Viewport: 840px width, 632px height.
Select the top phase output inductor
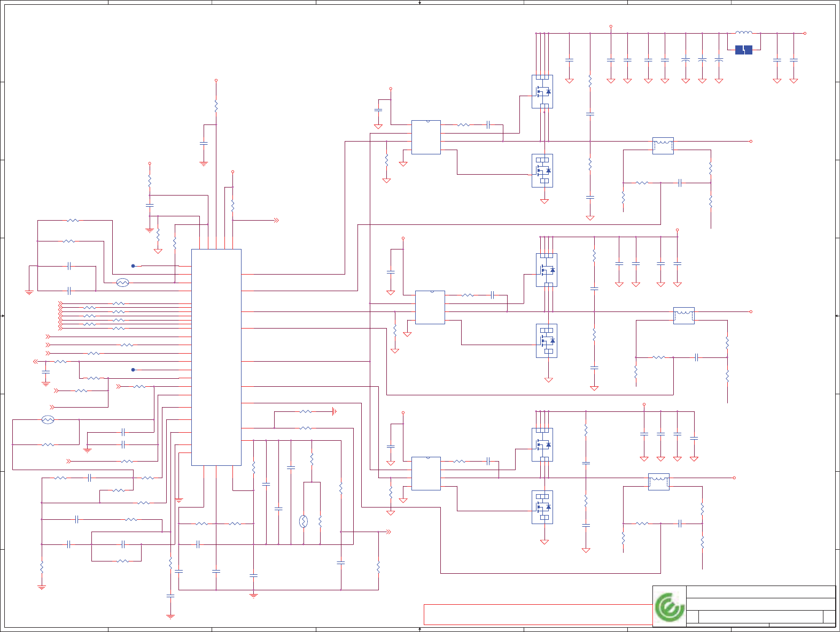(x=663, y=145)
